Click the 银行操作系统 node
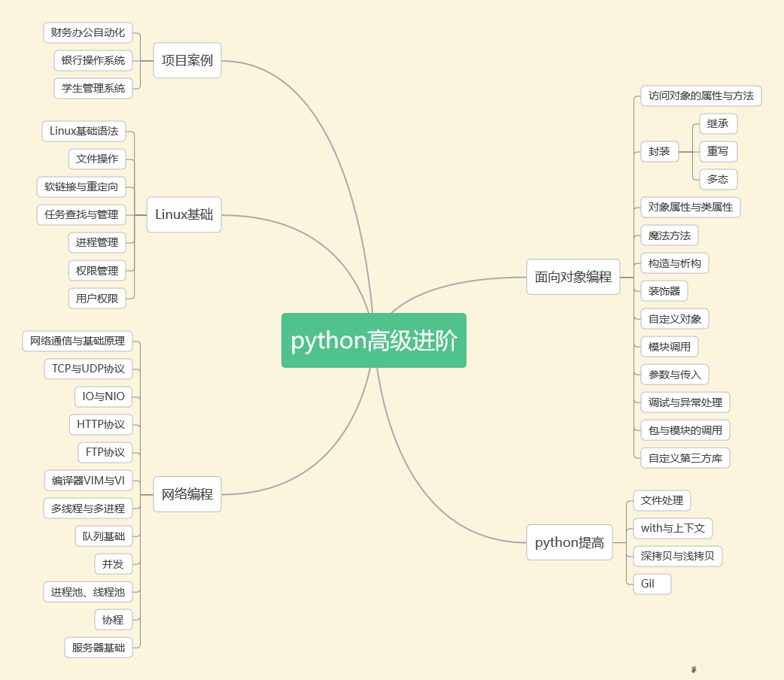 coord(93,60)
